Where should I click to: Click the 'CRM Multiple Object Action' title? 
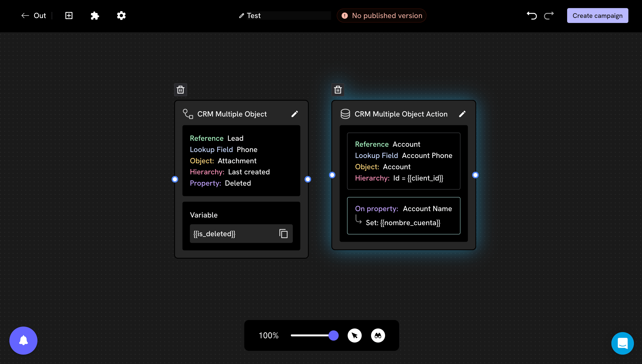point(401,114)
